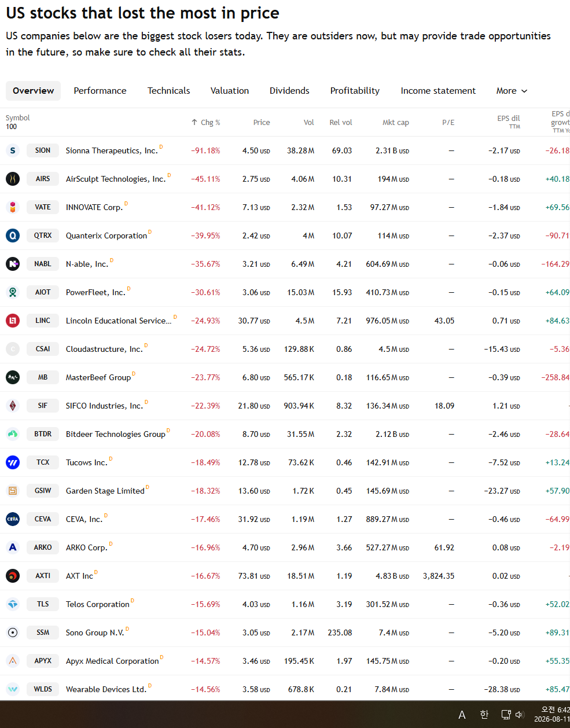This screenshot has height=728, width=570.
Task: Switch to the Performance tab
Action: 100,91
